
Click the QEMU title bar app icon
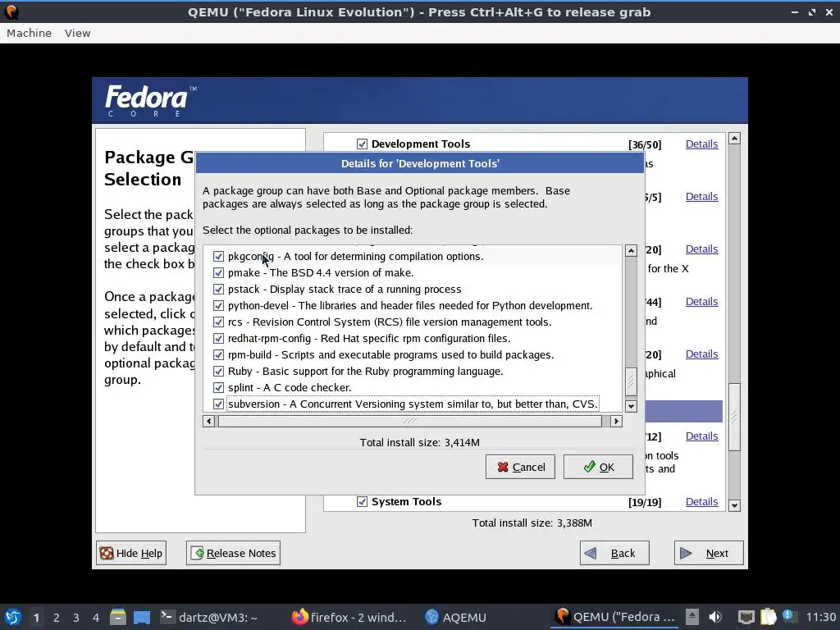pos(11,11)
